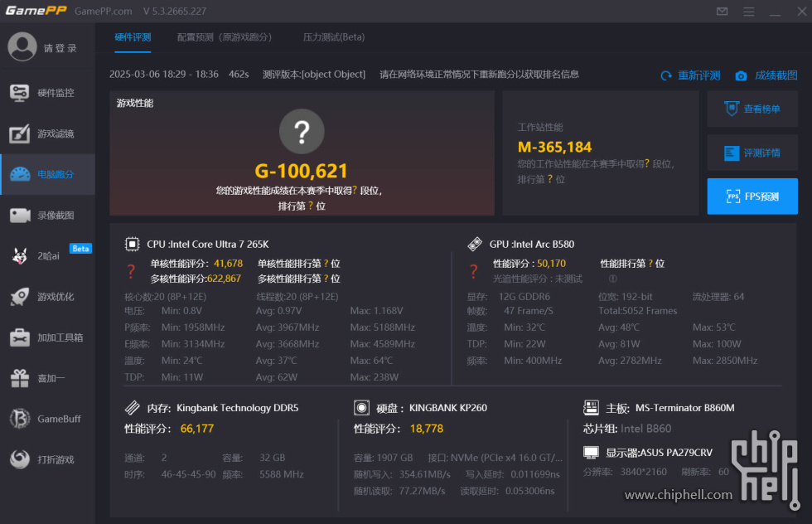Open the 硬件监控 hardware monitor sidebar item

point(47,93)
